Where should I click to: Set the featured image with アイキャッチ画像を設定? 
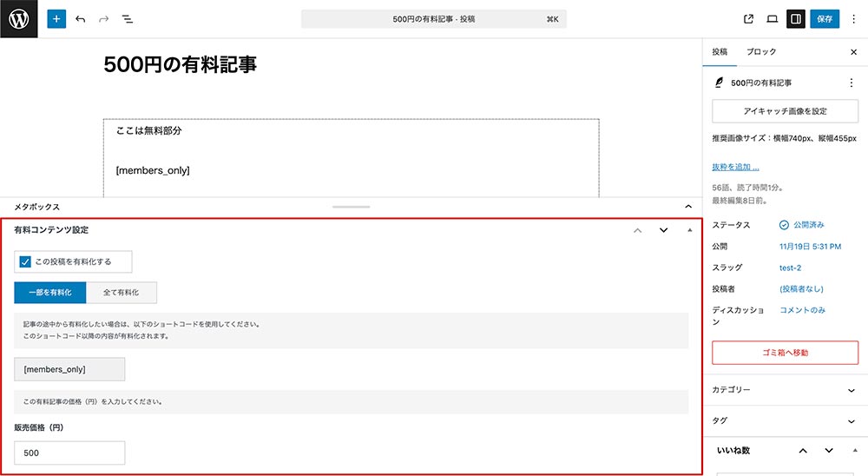[x=785, y=111]
